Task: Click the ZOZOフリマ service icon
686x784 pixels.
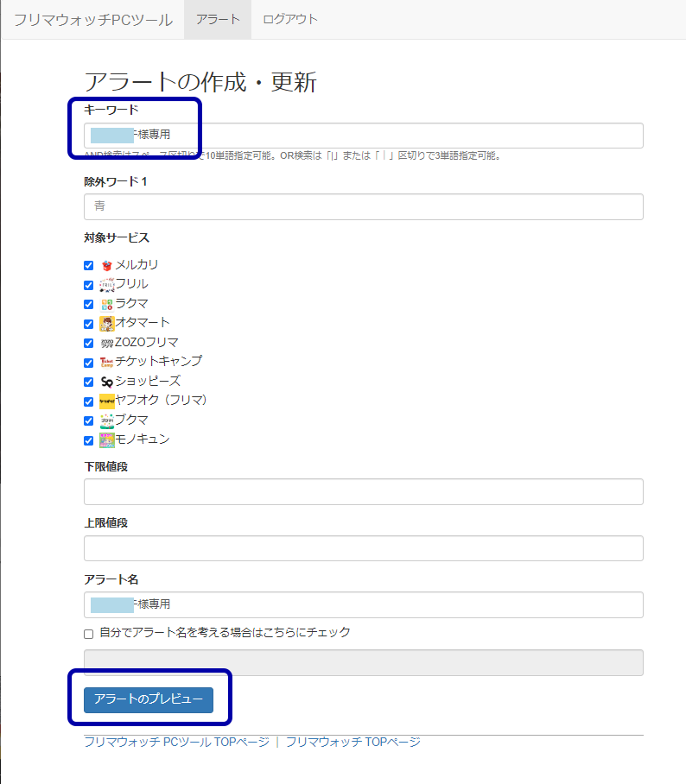Action: (x=107, y=343)
